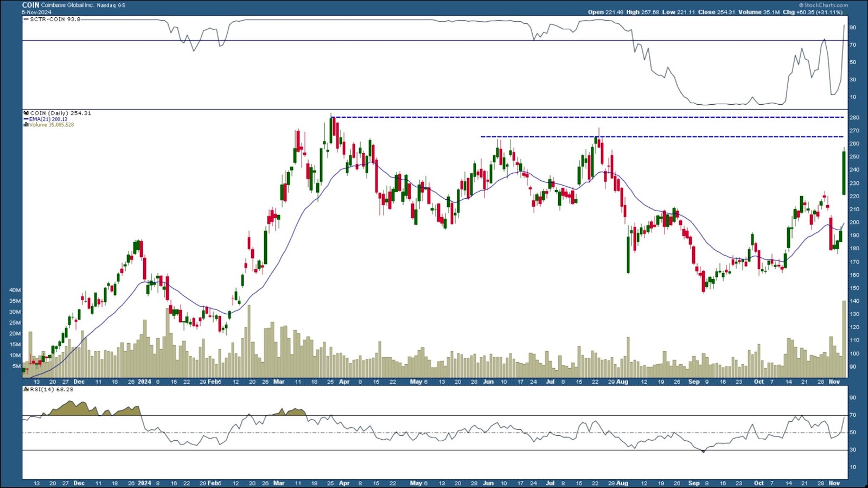Screen dimensions: 868x488
Task: Click the small icon before RSI(14)
Action: pos(26,390)
